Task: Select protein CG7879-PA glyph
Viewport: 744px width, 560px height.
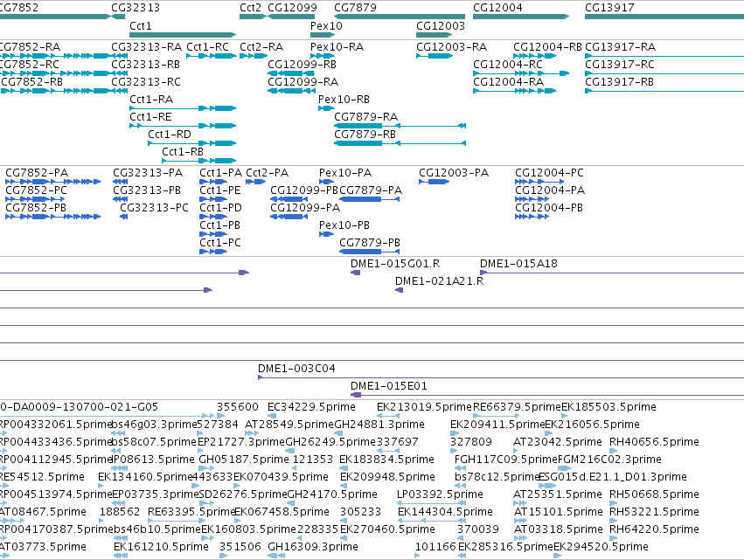Action: [x=370, y=200]
